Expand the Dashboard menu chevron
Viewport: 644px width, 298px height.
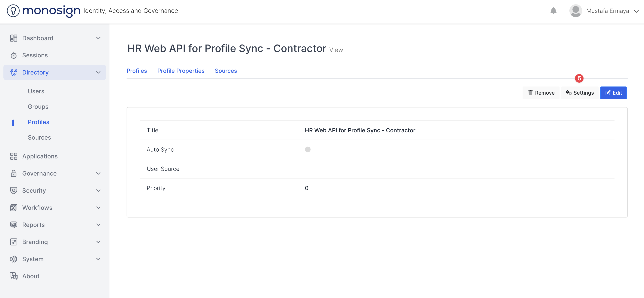coord(98,38)
